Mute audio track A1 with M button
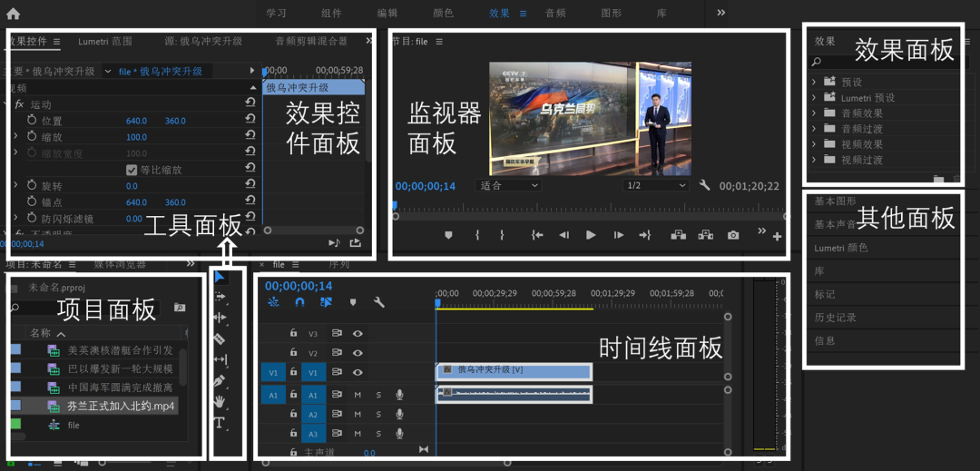Screen dimensions: 980x471 point(358,395)
